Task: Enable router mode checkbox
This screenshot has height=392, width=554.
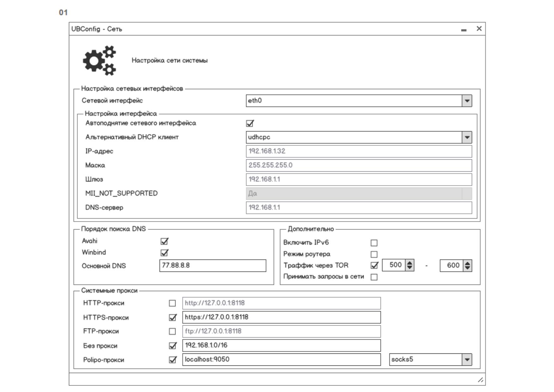Action: 374,254
